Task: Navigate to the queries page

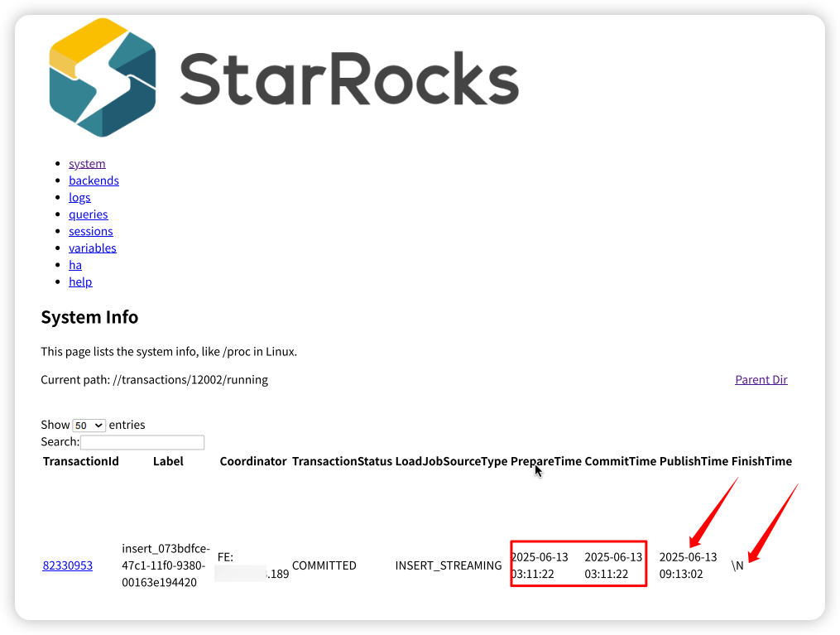Action: (x=89, y=214)
